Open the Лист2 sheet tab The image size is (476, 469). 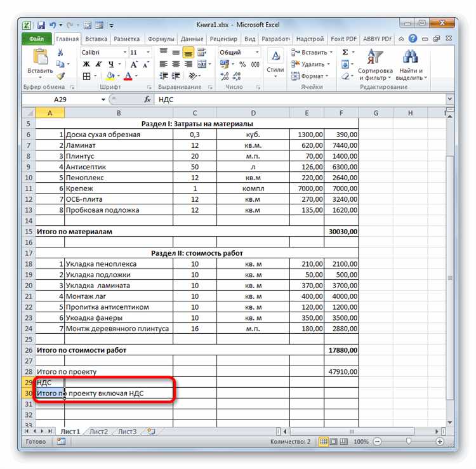98,432
